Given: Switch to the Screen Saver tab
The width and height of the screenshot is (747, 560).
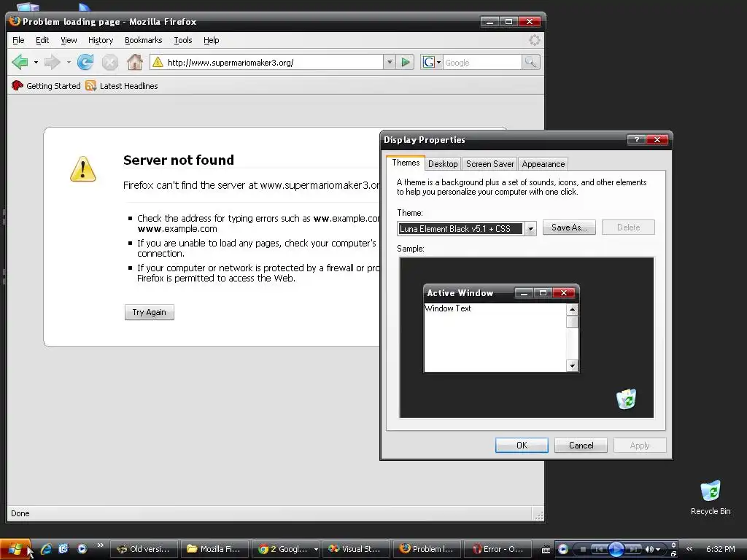Looking at the screenshot, I should click(489, 164).
